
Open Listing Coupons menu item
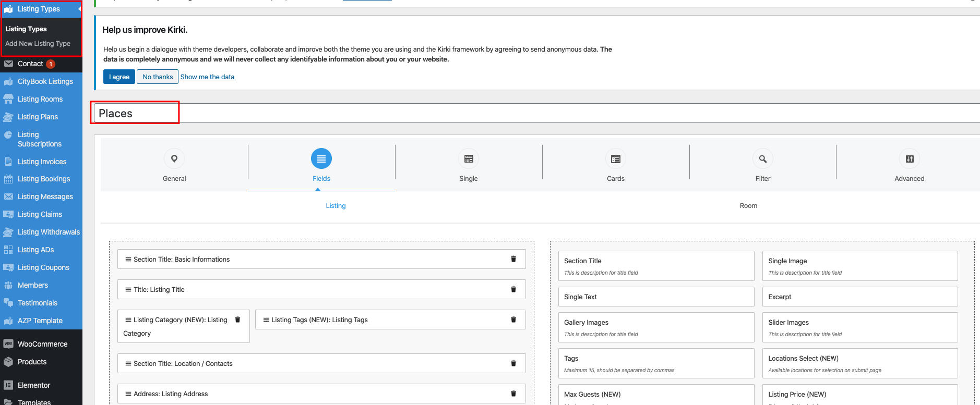[41, 267]
